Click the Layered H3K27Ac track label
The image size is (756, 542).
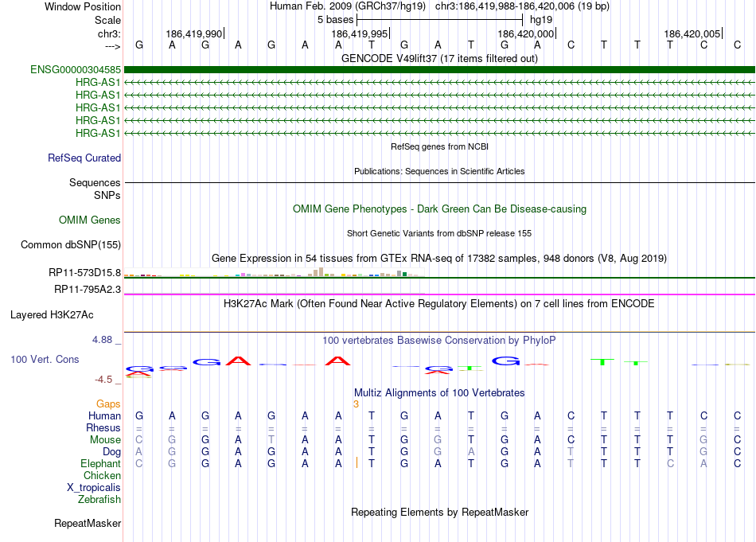(x=52, y=315)
